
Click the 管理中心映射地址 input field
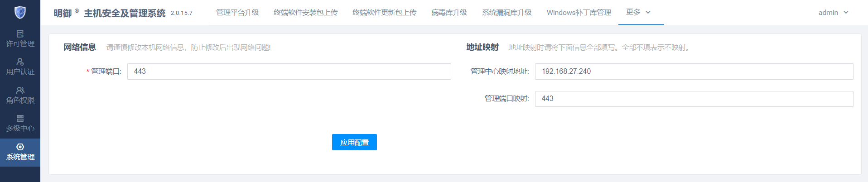694,72
